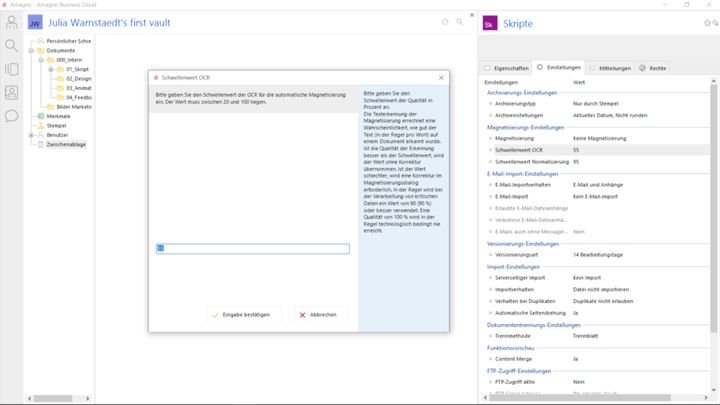Open the chat messages sidebar icon

pos(11,116)
